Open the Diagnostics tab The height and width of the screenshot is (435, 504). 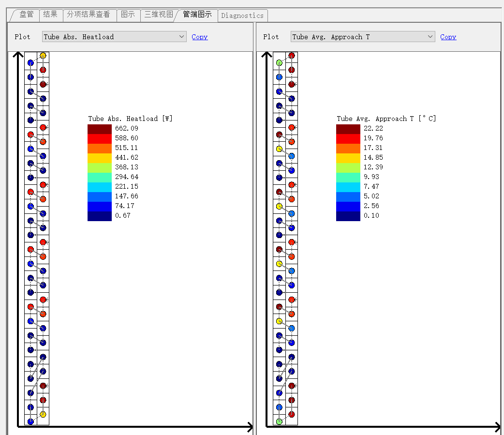point(242,15)
